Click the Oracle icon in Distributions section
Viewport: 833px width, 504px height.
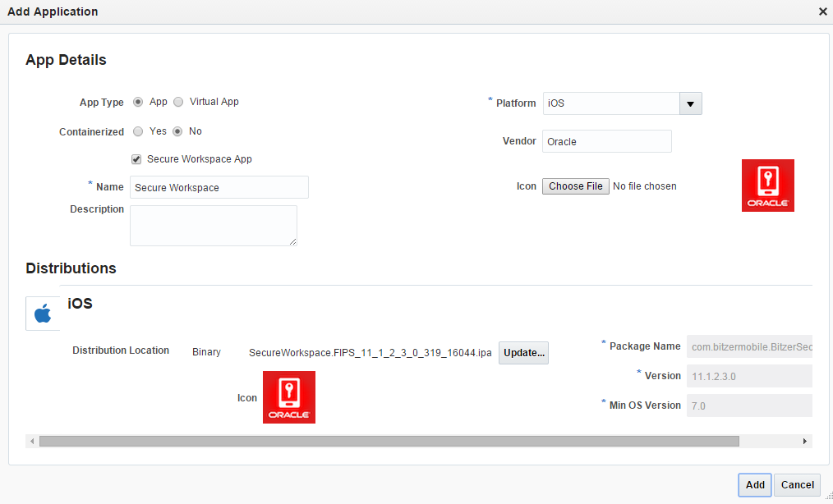pos(289,397)
